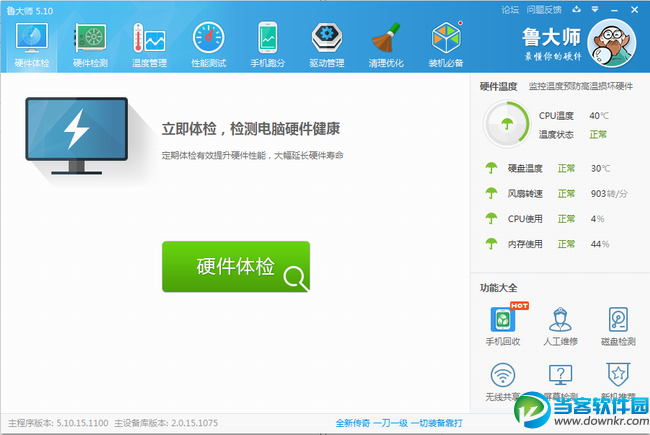The height and width of the screenshot is (435, 650).
Task: Click the 立即体检 headline text
Action: coord(251,129)
